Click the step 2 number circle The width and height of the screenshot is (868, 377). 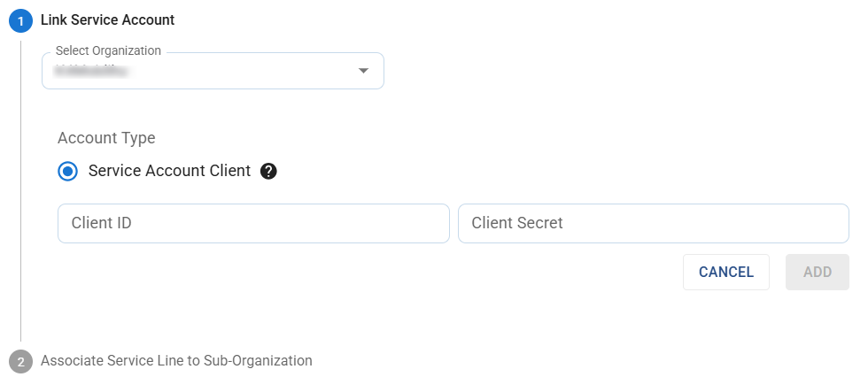pyautogui.click(x=20, y=361)
